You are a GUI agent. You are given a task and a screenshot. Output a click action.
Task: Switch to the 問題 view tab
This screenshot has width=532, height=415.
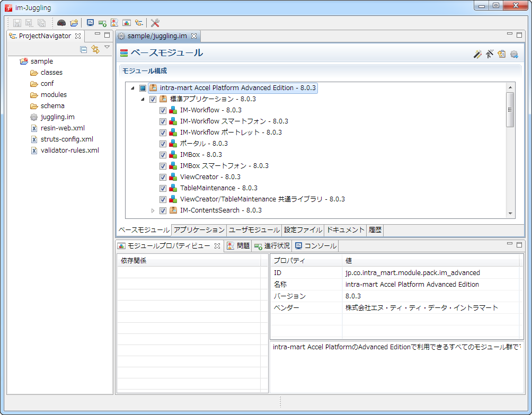pyautogui.click(x=238, y=246)
